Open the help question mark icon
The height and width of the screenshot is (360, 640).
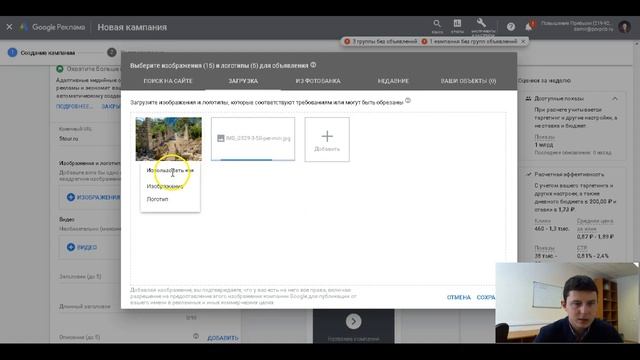511,27
